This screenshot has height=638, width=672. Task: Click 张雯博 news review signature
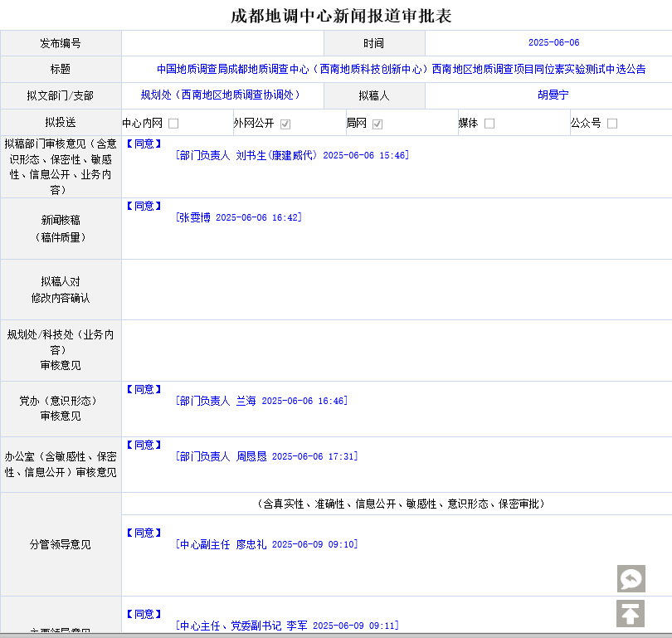click(x=239, y=217)
